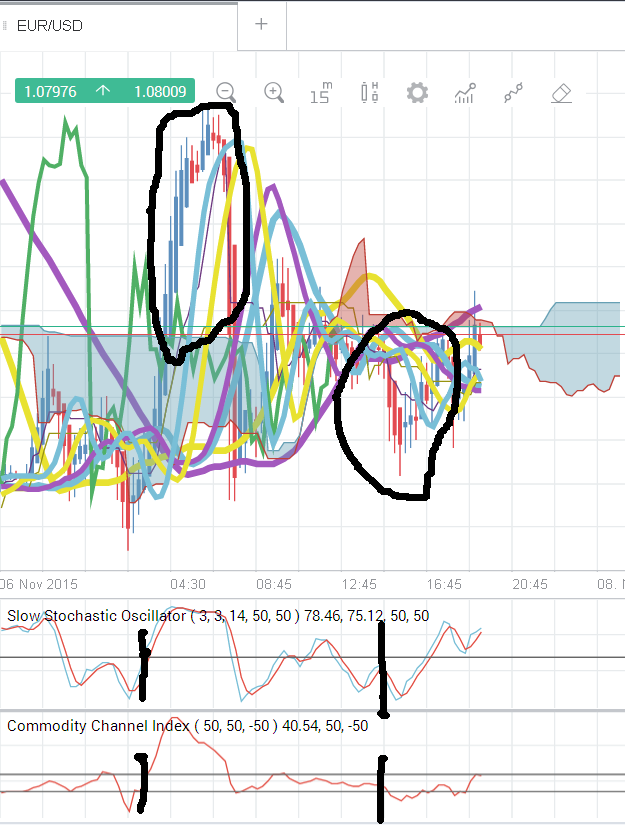Open the 15m timeframe selector
625x825 pixels.
(x=321, y=93)
